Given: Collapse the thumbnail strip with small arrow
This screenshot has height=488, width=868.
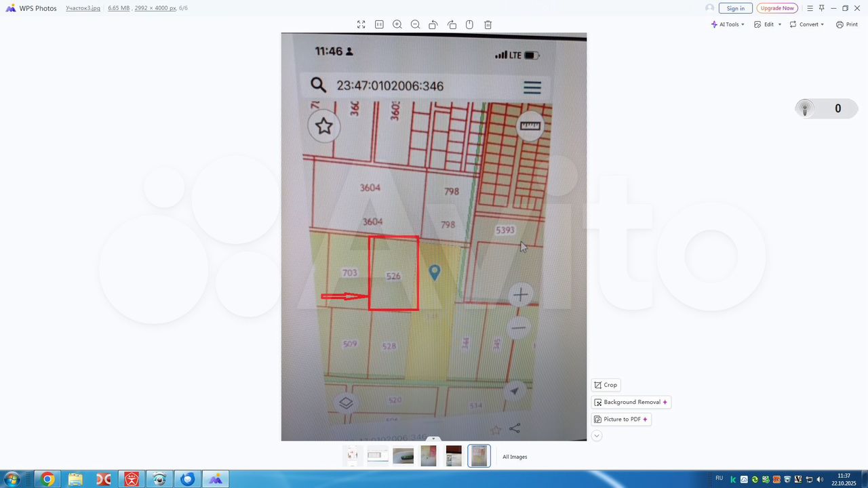Looking at the screenshot, I should [x=434, y=439].
